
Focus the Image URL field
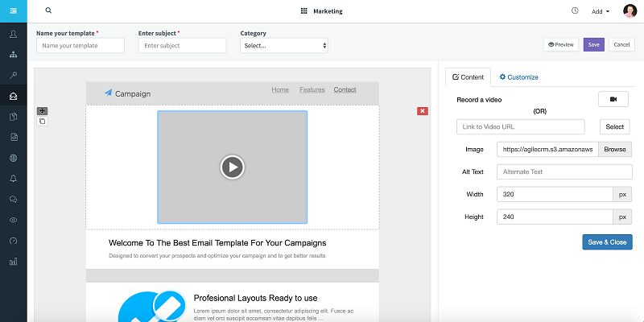pos(547,150)
